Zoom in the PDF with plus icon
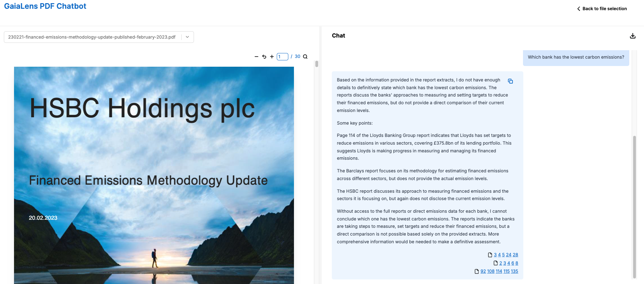Screen dimensions: 644x284 (x=272, y=57)
